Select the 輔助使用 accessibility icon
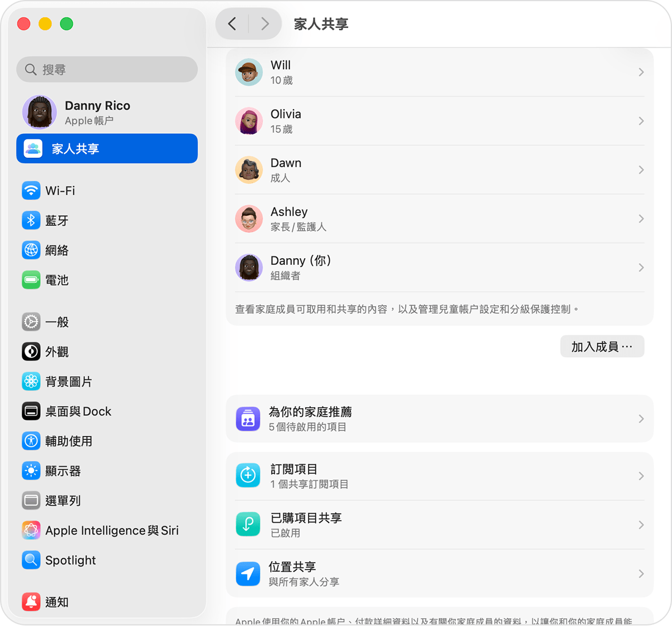672x626 pixels. [x=31, y=441]
